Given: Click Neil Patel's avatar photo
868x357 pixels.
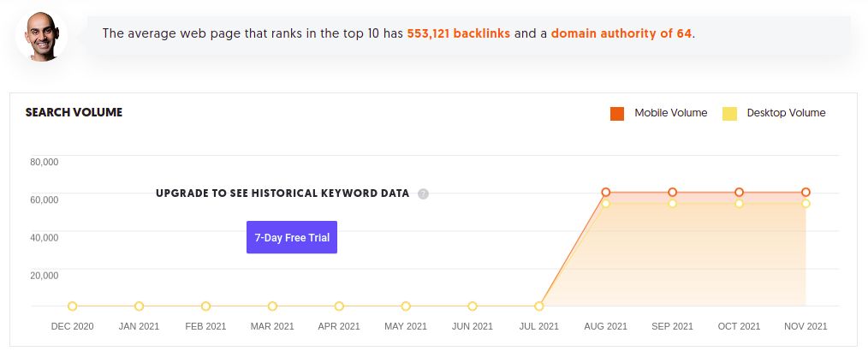Looking at the screenshot, I should [x=42, y=36].
